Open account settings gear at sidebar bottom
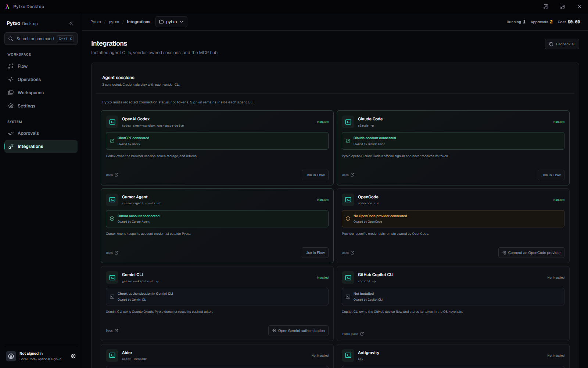The image size is (588, 368). pyautogui.click(x=73, y=356)
